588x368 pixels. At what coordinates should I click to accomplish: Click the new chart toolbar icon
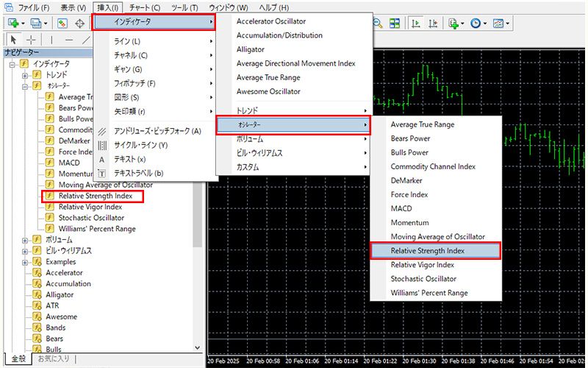tap(12, 23)
